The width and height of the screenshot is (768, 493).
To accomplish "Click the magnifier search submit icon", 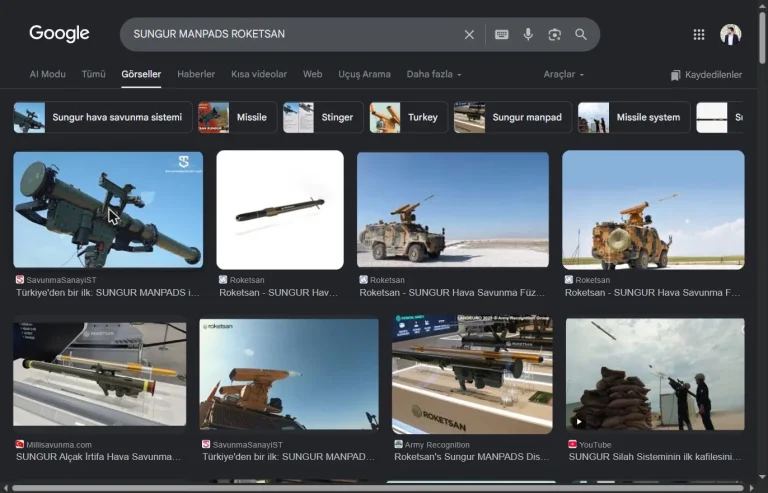I will 581,34.
